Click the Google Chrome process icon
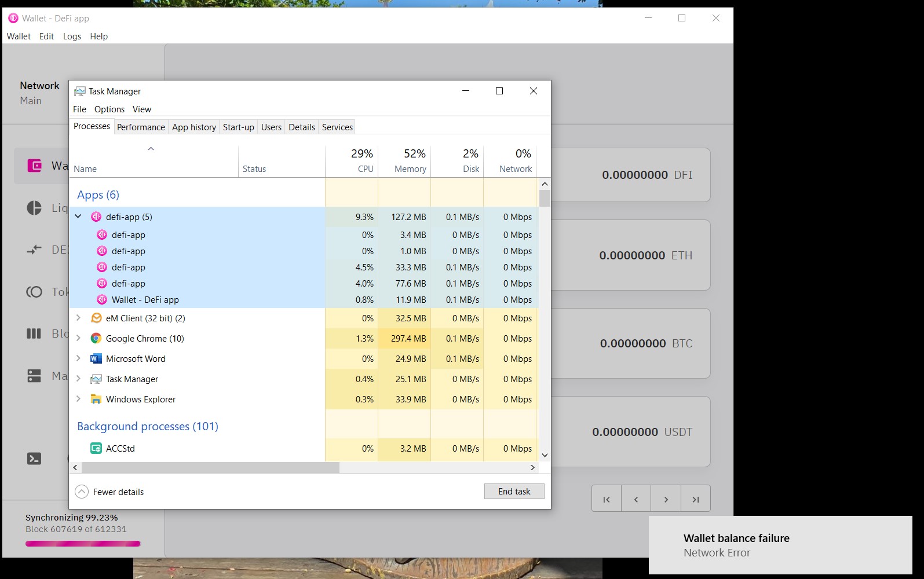This screenshot has height=579, width=924. (96, 339)
